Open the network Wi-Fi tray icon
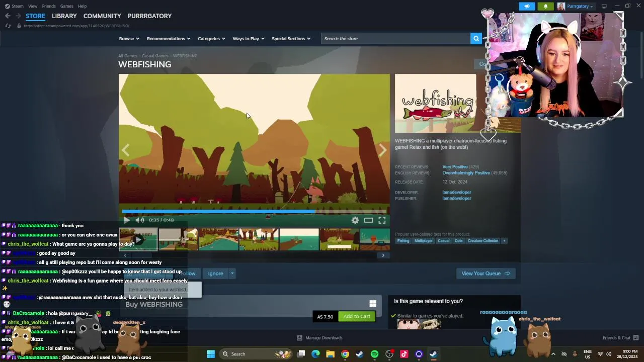 (600, 354)
